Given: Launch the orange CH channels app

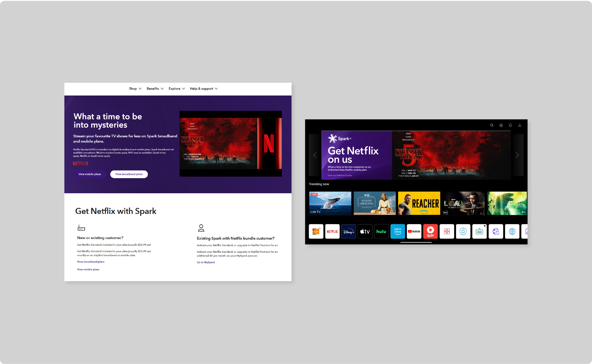Looking at the screenshot, I should click(x=316, y=231).
